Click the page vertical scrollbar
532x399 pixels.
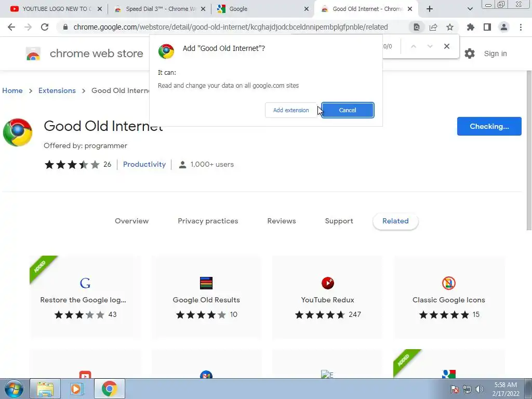(x=528, y=151)
